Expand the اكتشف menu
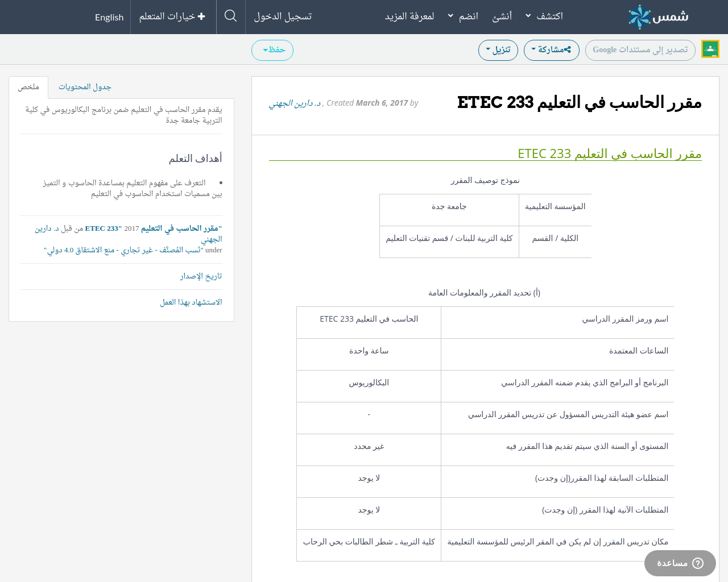728x582 pixels. click(x=544, y=16)
